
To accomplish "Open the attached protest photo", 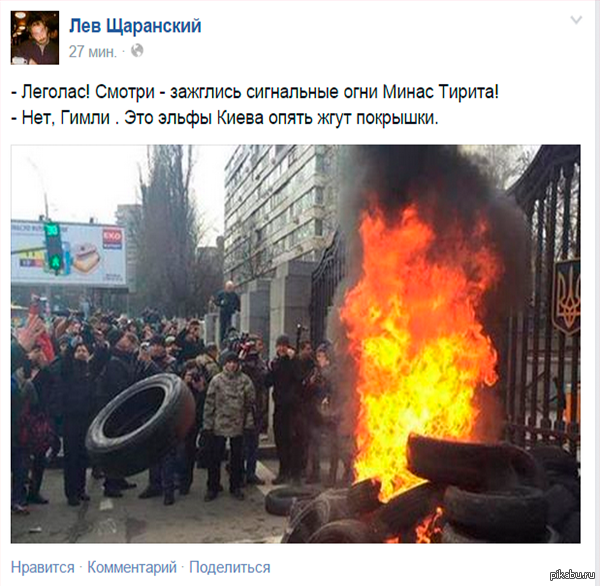I will 295,344.
